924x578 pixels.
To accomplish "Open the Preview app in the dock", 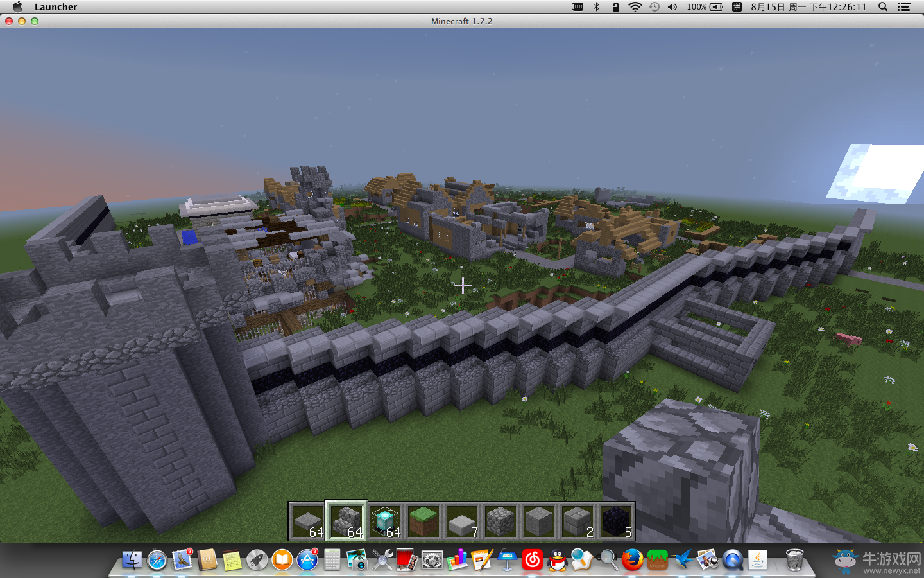I will pos(708,560).
